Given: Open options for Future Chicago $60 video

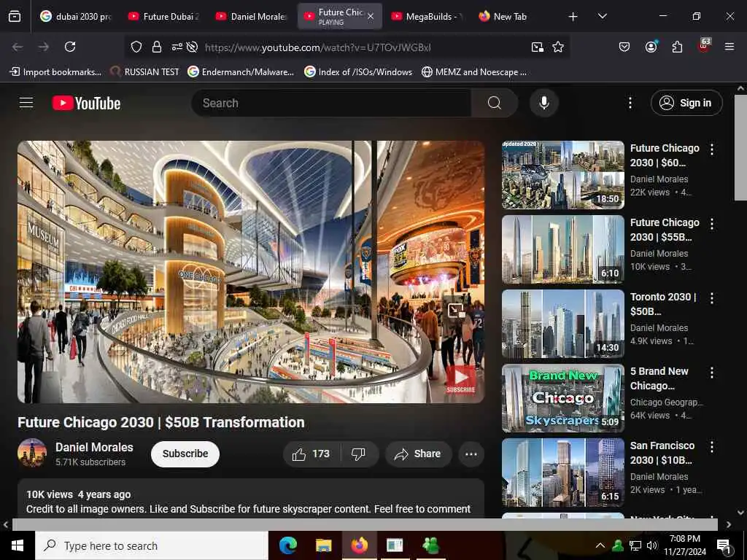Looking at the screenshot, I should 712,149.
